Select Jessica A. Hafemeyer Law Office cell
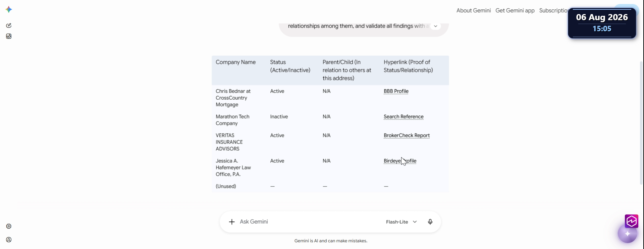 (x=233, y=168)
